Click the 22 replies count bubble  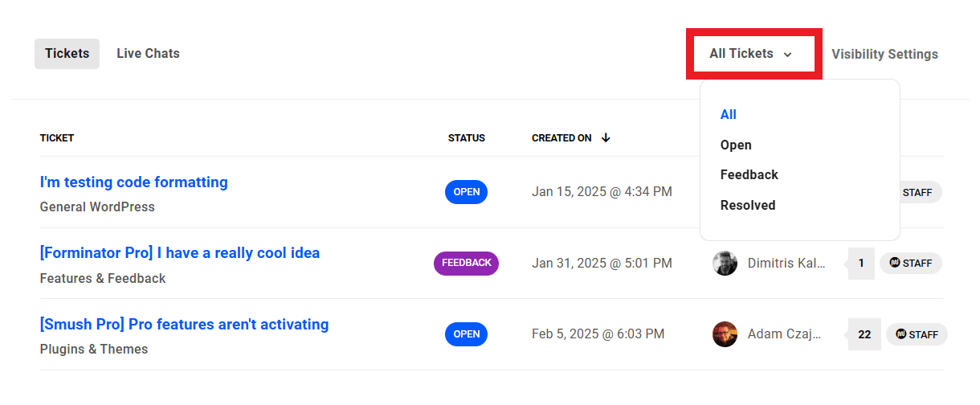(864, 334)
